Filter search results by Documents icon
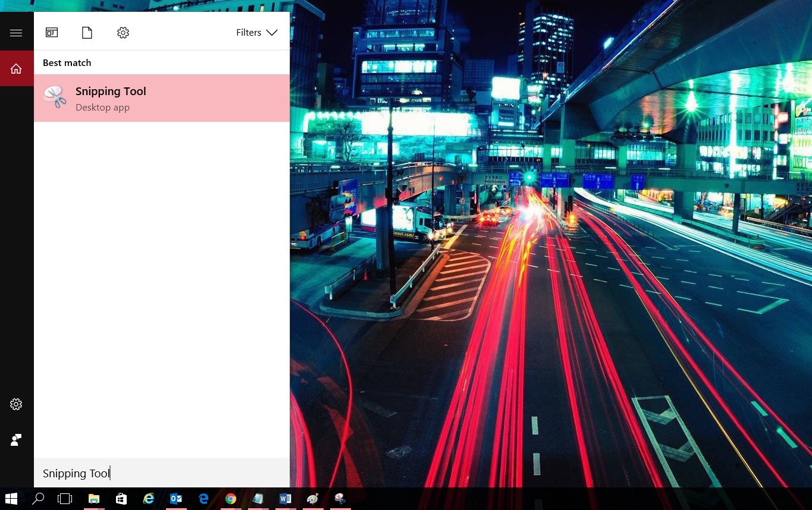 (x=87, y=33)
